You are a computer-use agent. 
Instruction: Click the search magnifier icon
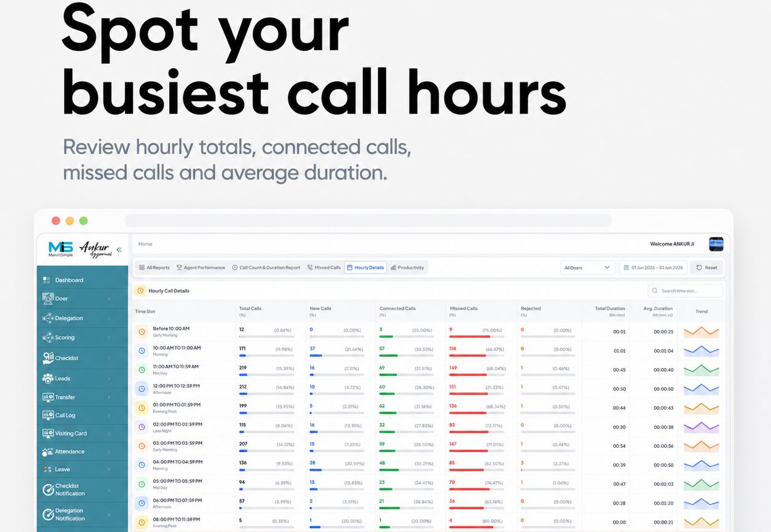[655, 291]
